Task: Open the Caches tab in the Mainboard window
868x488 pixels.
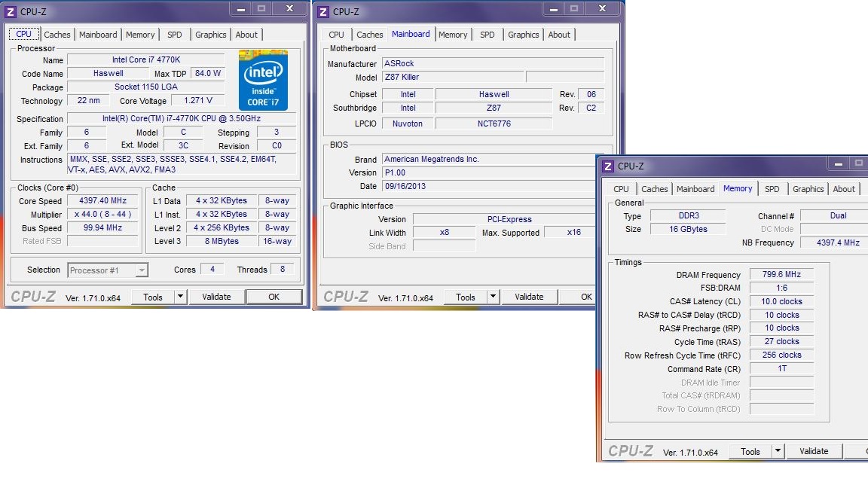Action: tap(369, 35)
